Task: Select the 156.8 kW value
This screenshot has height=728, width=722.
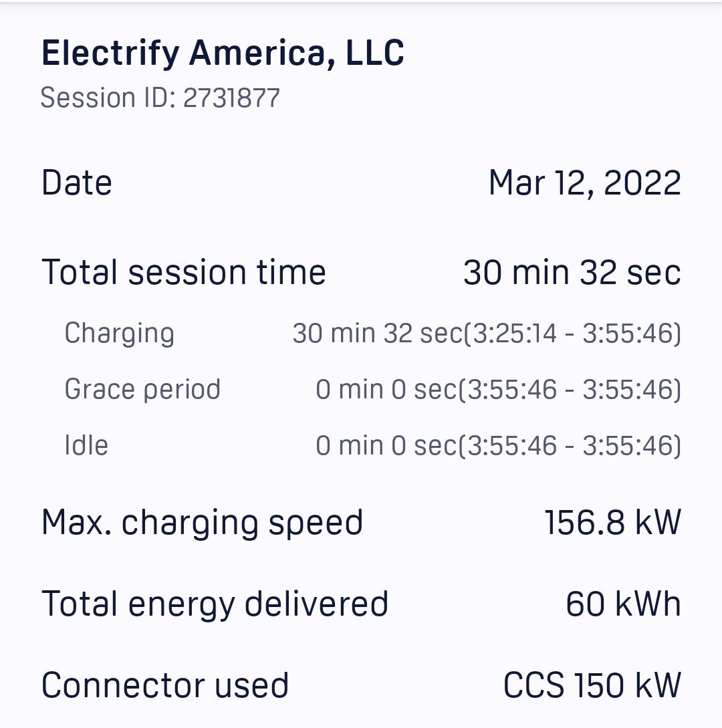Action: 613,522
